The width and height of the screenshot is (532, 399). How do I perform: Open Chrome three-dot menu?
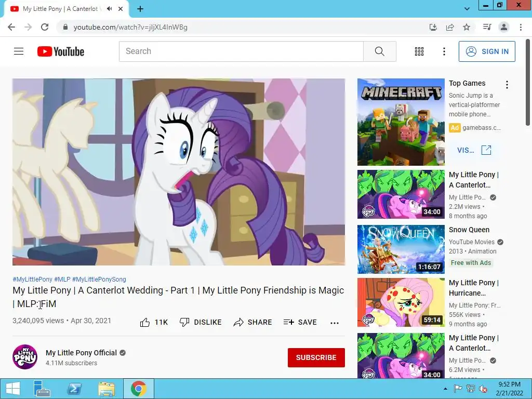point(521,27)
